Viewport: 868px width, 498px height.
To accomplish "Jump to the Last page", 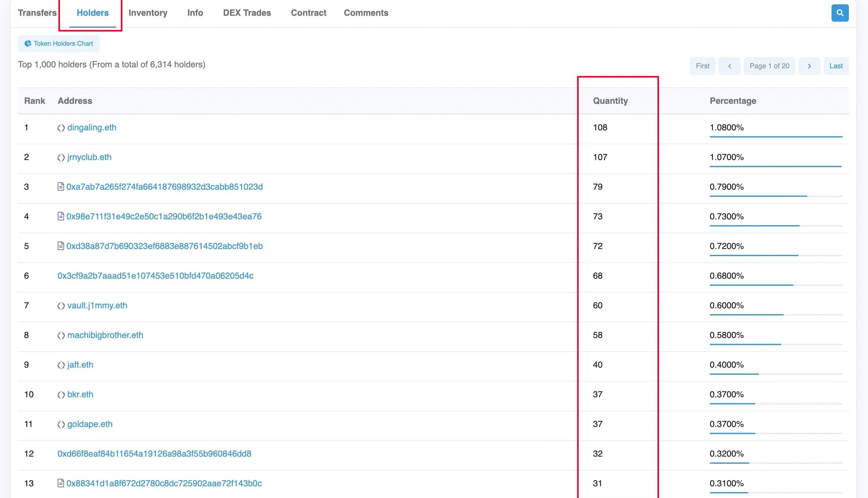I will tap(836, 66).
